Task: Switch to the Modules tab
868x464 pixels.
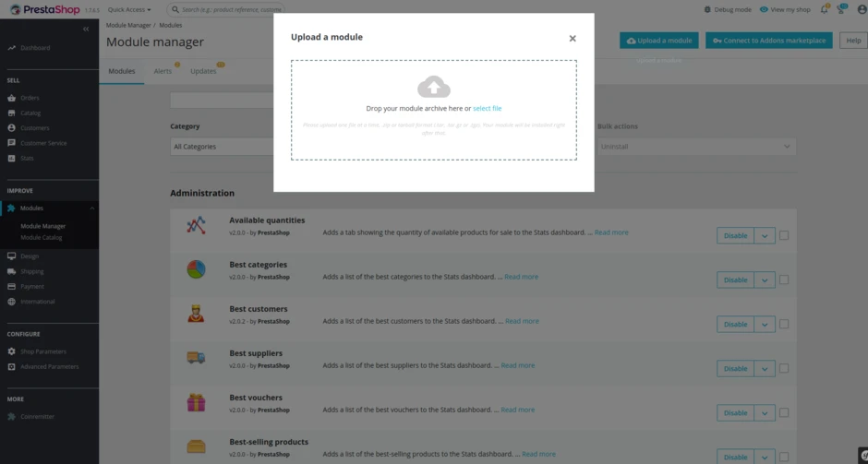Action: 122,71
